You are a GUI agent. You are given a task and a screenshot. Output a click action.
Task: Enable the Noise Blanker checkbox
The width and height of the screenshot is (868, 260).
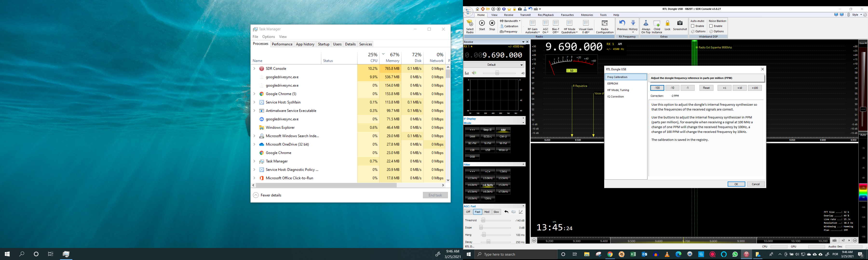coord(711,26)
